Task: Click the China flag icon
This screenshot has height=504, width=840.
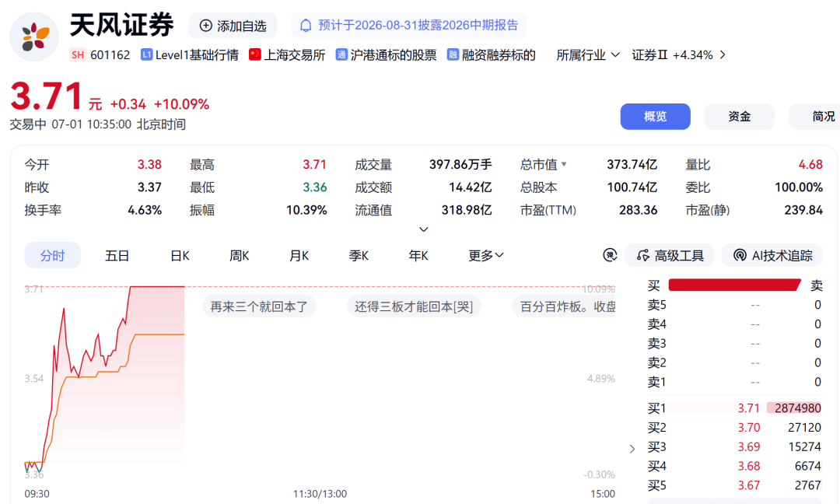Action: (x=255, y=54)
